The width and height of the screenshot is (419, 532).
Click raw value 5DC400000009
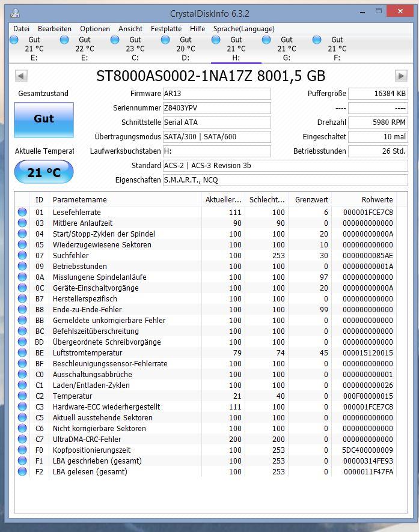point(367,450)
